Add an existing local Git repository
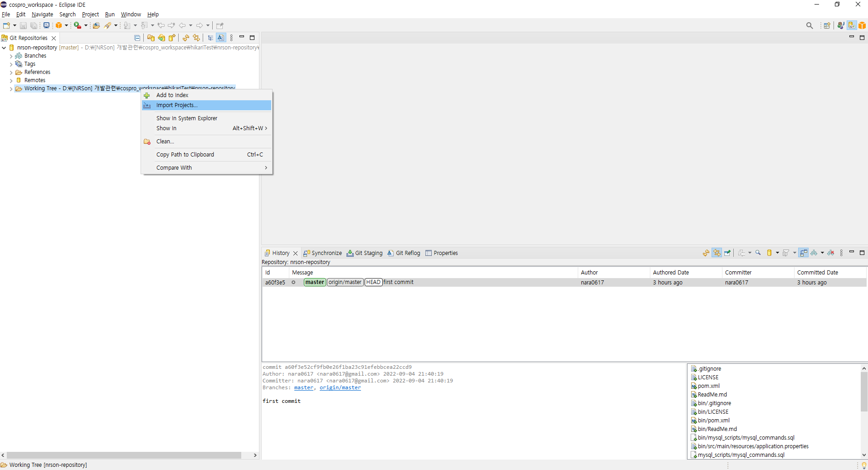 (x=151, y=38)
